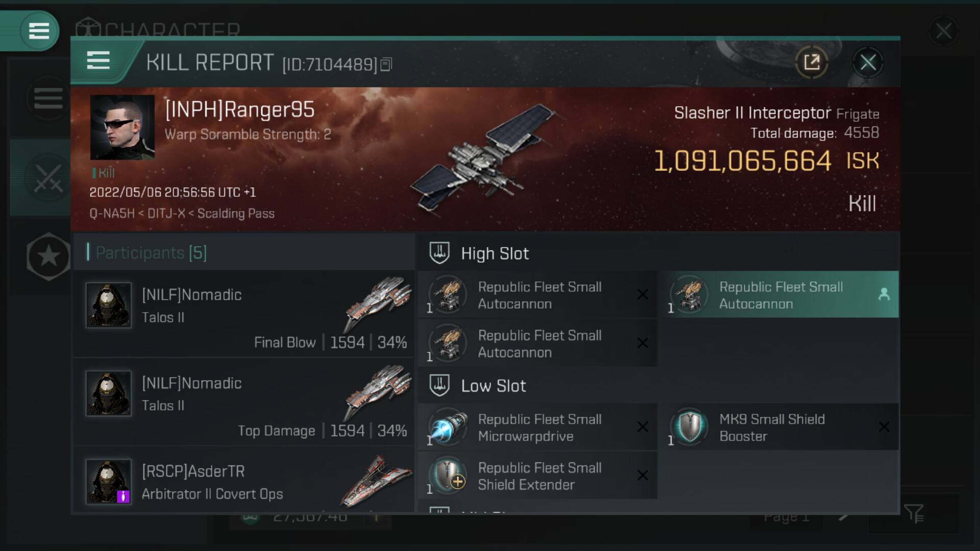This screenshot has width=980, height=551.
Task: Copy the kill report ID
Action: point(386,65)
